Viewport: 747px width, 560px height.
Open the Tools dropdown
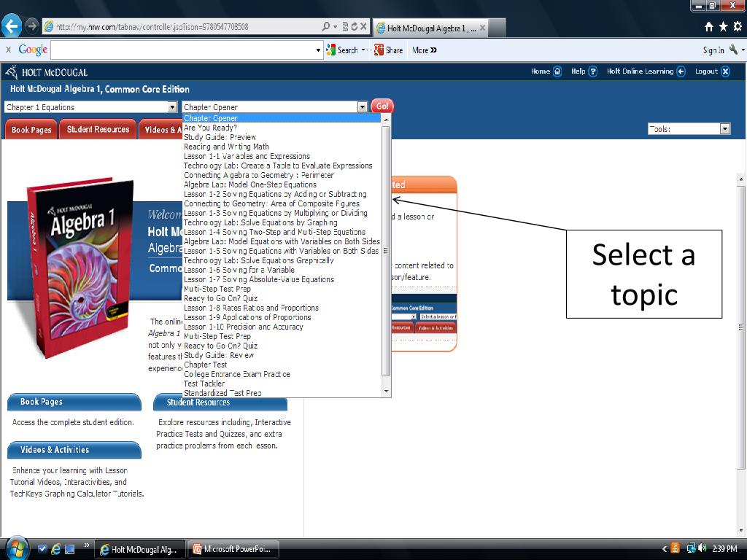689,128
